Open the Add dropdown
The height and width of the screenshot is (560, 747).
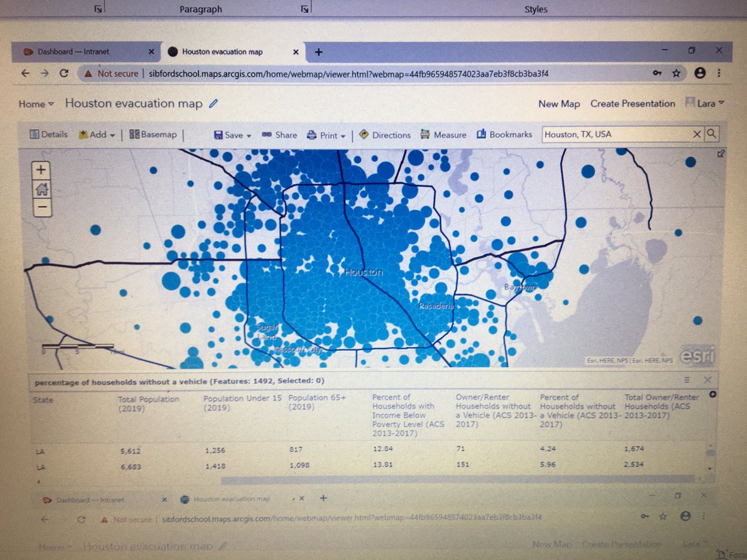tap(96, 134)
